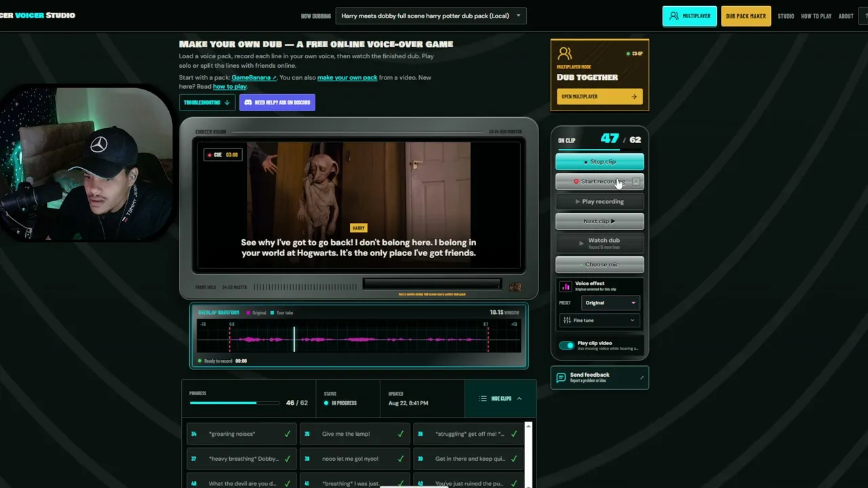Select clip 39 'Get in there and keep qui...'

point(469,459)
